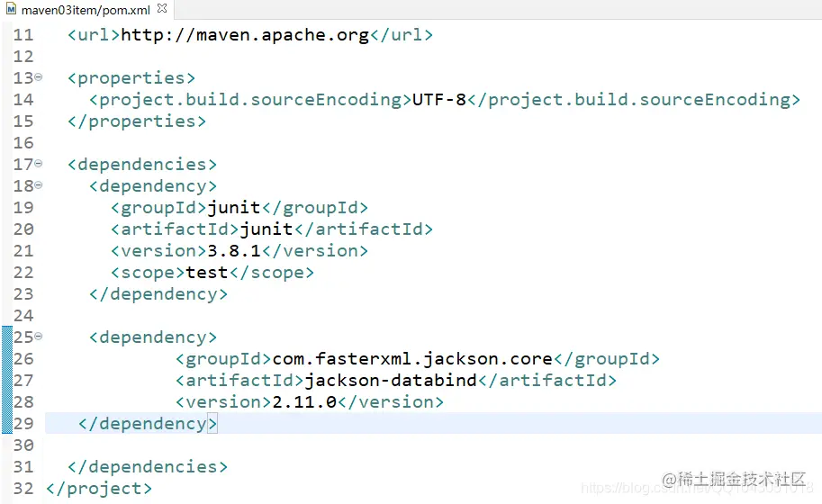This screenshot has height=504, width=822.
Task: Click line number 30 in the gutter
Action: 23,445
